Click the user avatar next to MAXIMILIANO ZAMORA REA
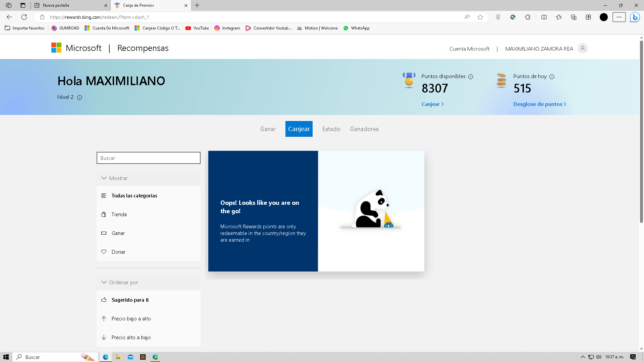This screenshot has width=644, height=362. pos(583,48)
